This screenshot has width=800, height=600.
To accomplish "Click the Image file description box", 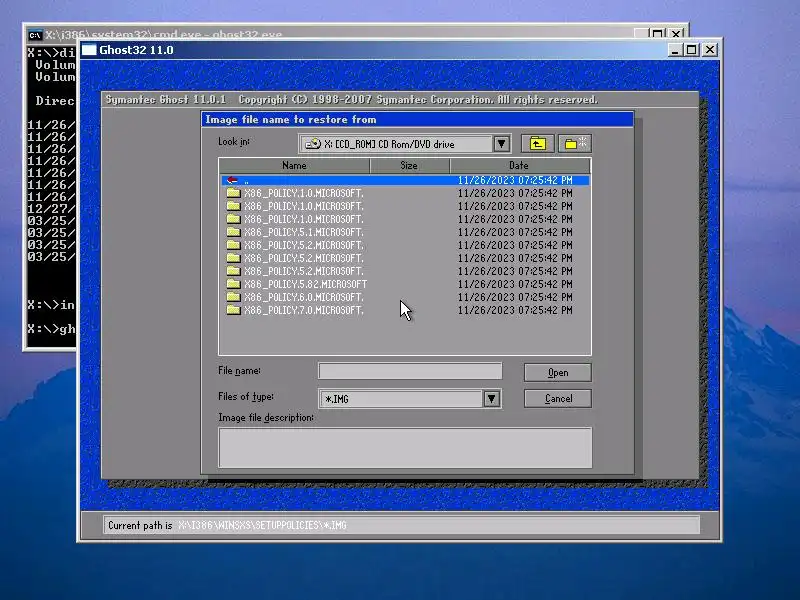I will (x=405, y=447).
